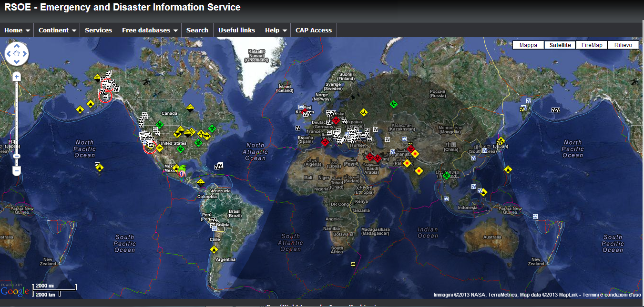Viewport: 644px width, 307px height.
Task: Select the green event diamond over Russia
Action: [x=394, y=104]
